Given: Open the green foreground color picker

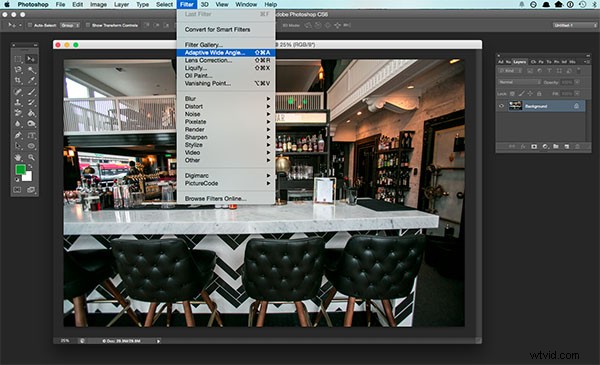Looking at the screenshot, I should [x=21, y=169].
